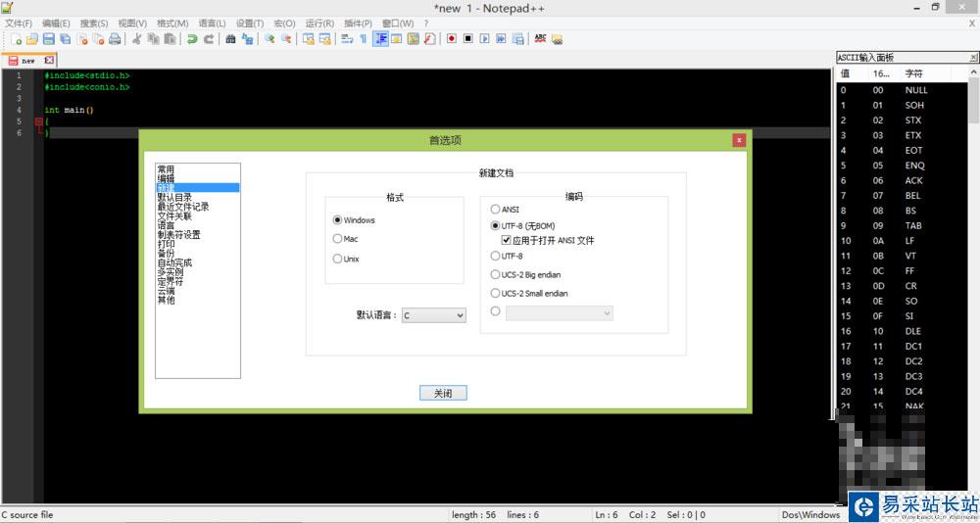This screenshot has width=980, height=523.
Task: Save the current document via toolbar
Action: pos(49,39)
